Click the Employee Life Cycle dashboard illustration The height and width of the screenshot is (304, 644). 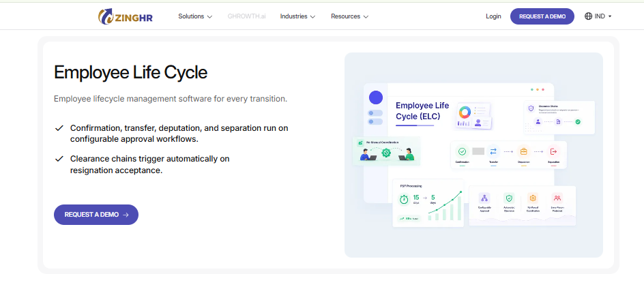click(x=473, y=155)
